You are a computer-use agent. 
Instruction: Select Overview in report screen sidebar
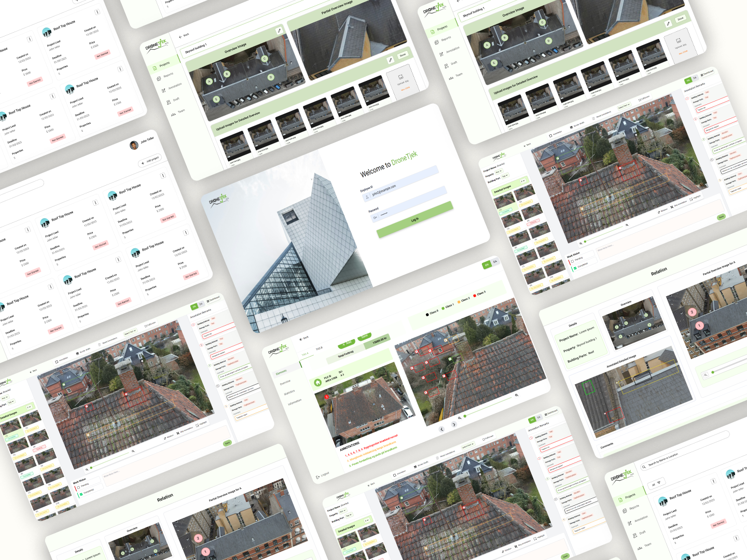(x=285, y=383)
